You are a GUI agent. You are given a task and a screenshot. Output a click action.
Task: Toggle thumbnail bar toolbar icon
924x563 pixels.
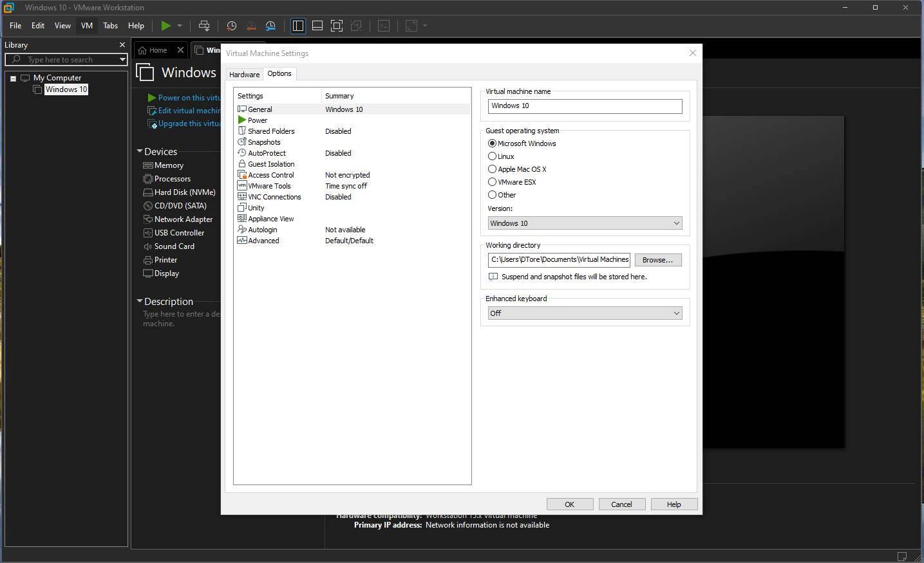317,26
